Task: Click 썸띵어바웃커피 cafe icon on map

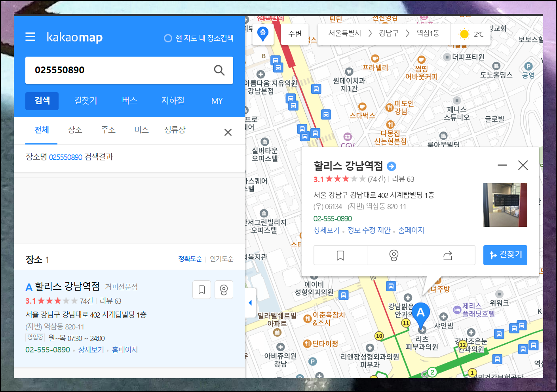Action: [x=421, y=60]
